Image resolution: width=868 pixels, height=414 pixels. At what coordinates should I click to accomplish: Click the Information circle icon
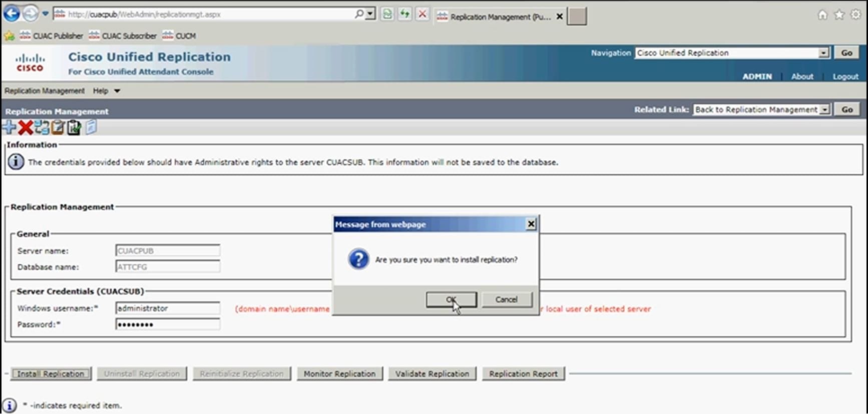(x=16, y=162)
